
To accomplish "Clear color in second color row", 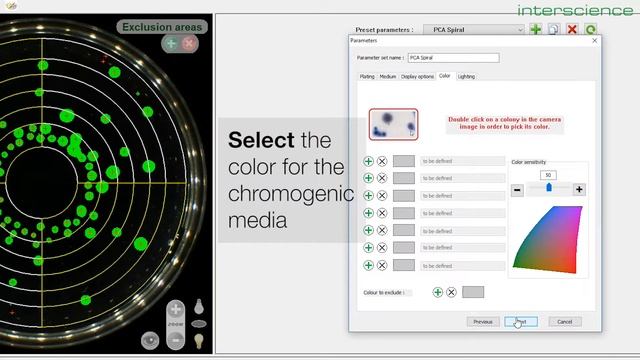I will point(382,178).
